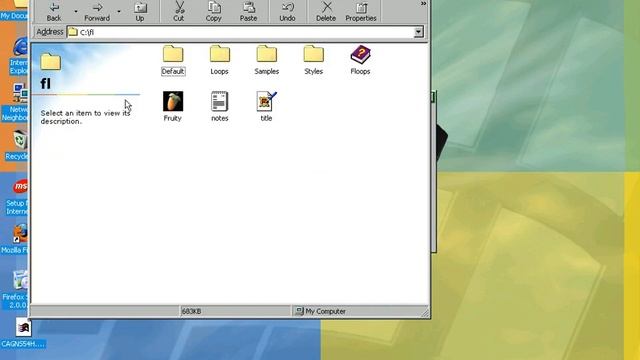Click the fl folder icon in left pane
This screenshot has width=640, height=360.
point(51,62)
